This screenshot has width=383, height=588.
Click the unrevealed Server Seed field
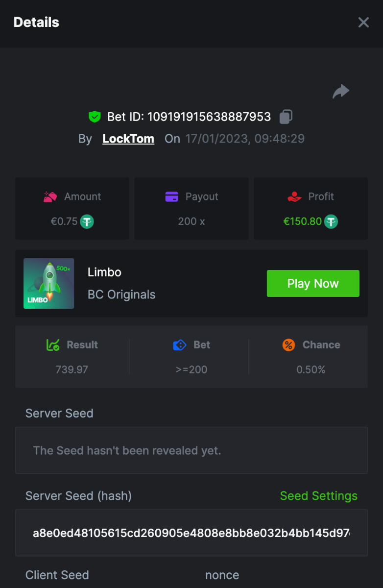(191, 450)
